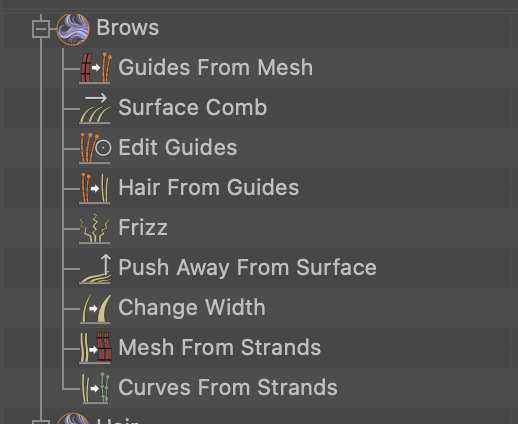
Task: Select the Curves From Strands label
Action: pos(228,387)
